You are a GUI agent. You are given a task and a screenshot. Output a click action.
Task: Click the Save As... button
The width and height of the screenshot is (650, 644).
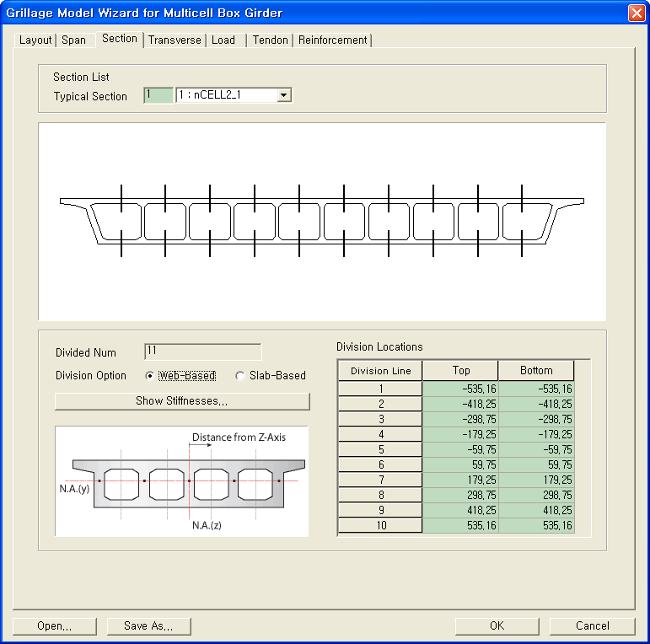coord(149,625)
